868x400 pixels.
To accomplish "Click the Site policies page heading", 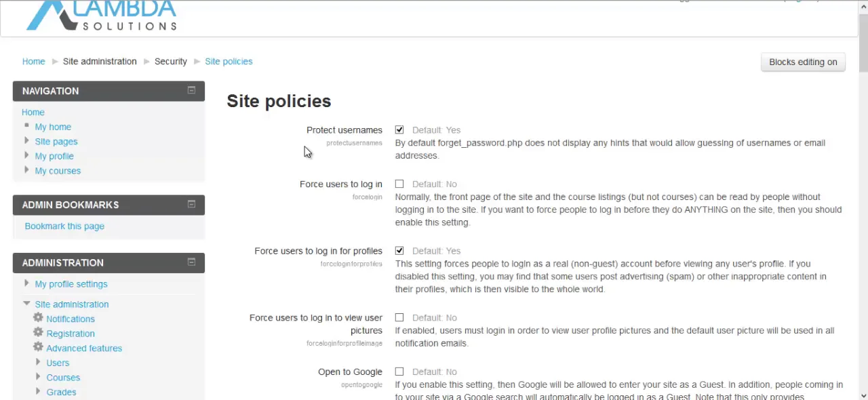I will [x=279, y=101].
